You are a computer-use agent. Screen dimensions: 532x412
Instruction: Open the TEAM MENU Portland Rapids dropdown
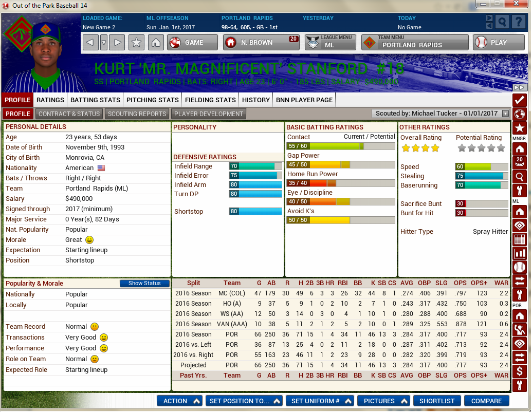(x=415, y=43)
